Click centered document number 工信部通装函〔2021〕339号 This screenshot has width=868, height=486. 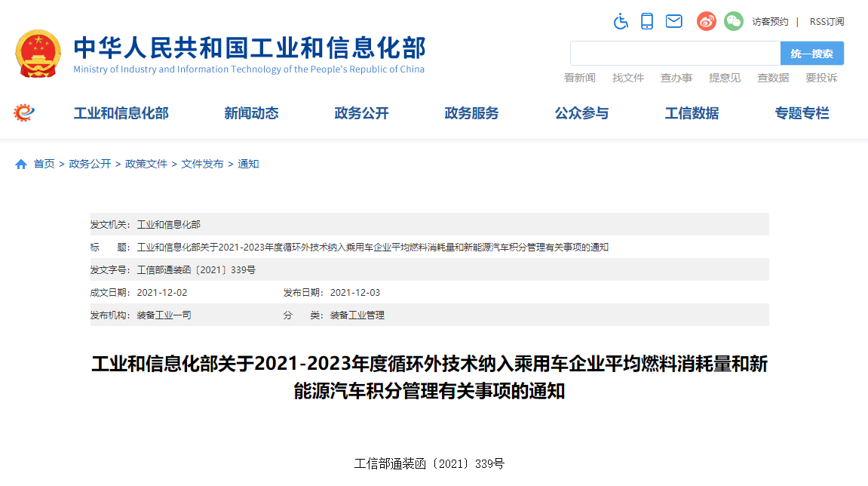coord(430,464)
